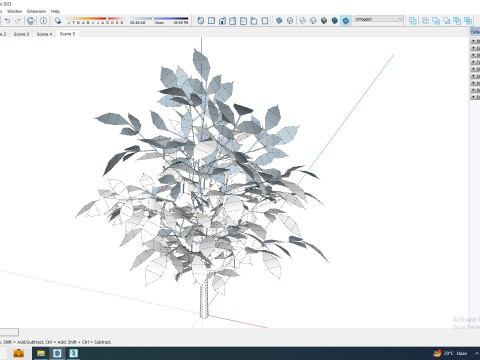Image resolution: width=480 pixels, height=360 pixels.
Task: Switch to the Bottom view
Action: (265, 21)
